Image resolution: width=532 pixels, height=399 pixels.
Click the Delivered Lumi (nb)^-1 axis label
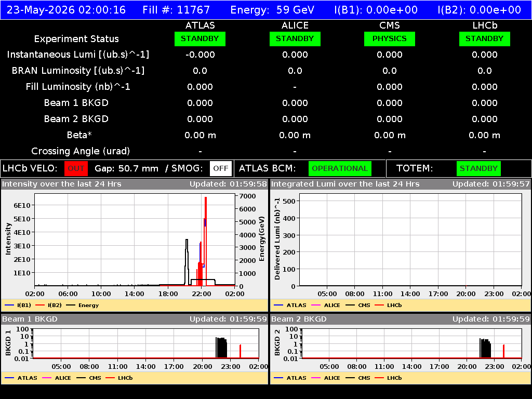click(277, 239)
